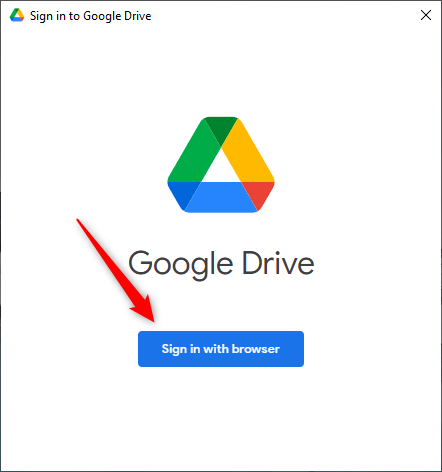This screenshot has height=472, width=442.
Task: Select the dark green tip of Drive logo
Action: pos(221,128)
